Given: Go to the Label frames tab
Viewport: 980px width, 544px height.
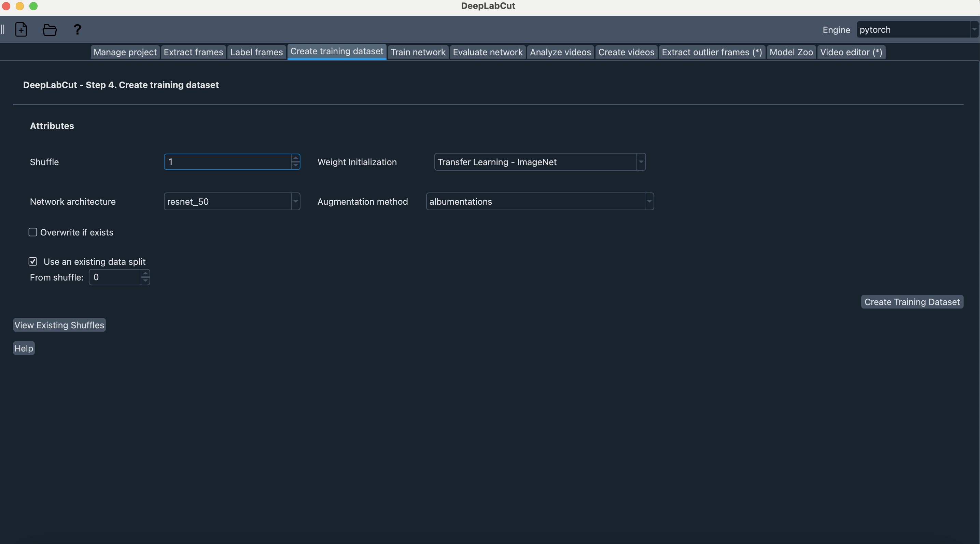Looking at the screenshot, I should pyautogui.click(x=256, y=52).
